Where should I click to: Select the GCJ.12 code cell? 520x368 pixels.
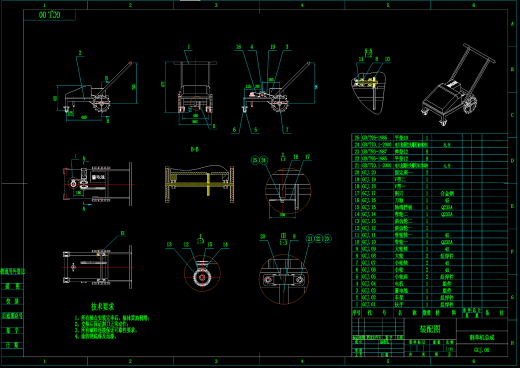369,228
